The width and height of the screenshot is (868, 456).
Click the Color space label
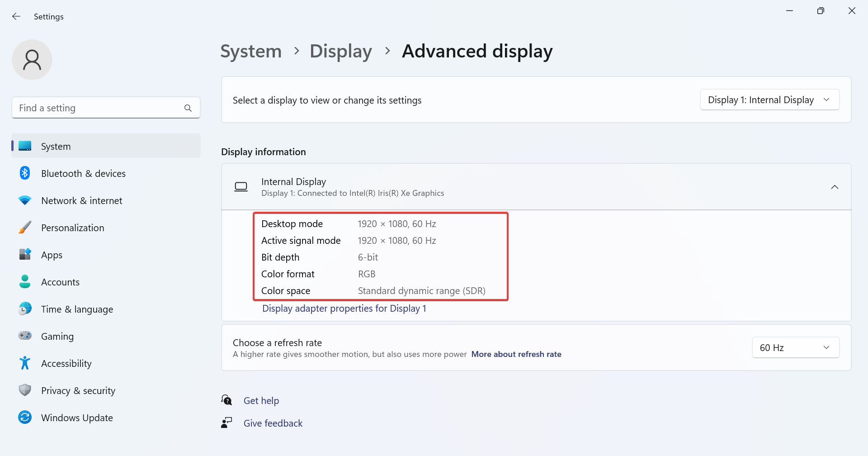286,291
